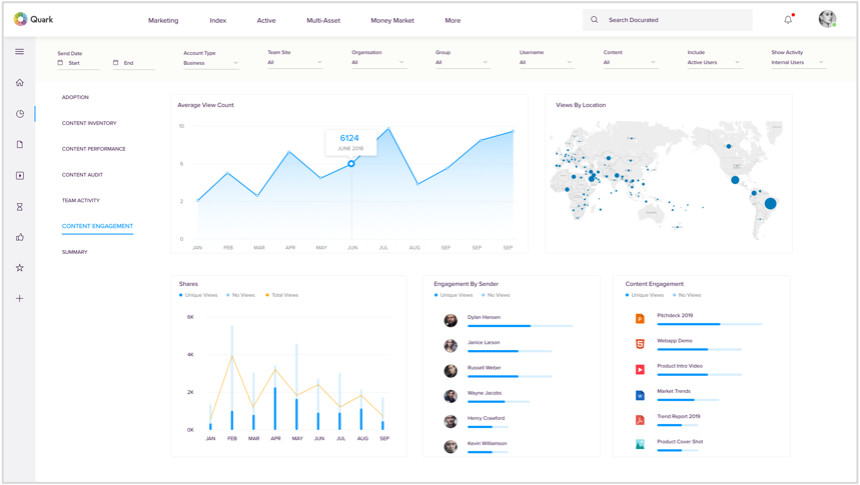Toggle Unique Views legend in Shares chart

tap(199, 295)
